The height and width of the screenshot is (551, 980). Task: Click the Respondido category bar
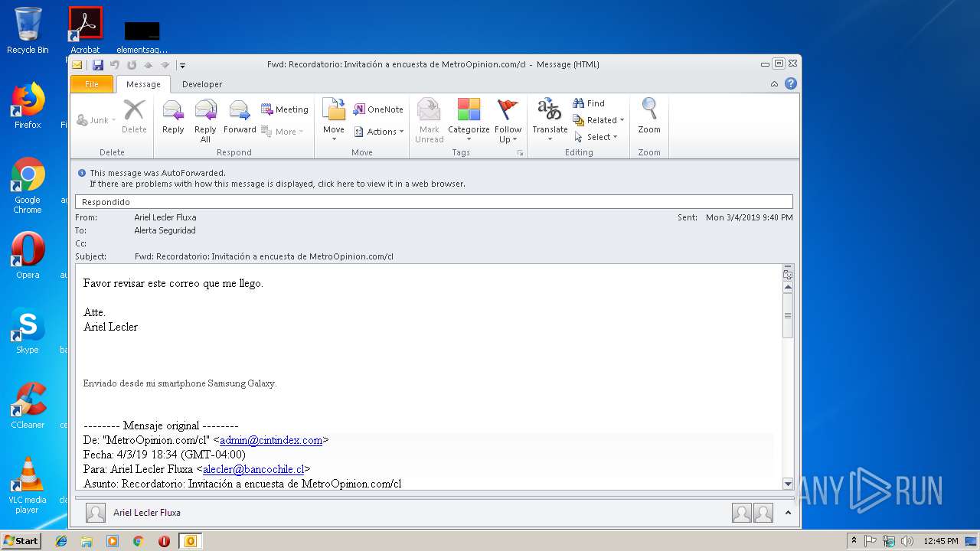[434, 202]
